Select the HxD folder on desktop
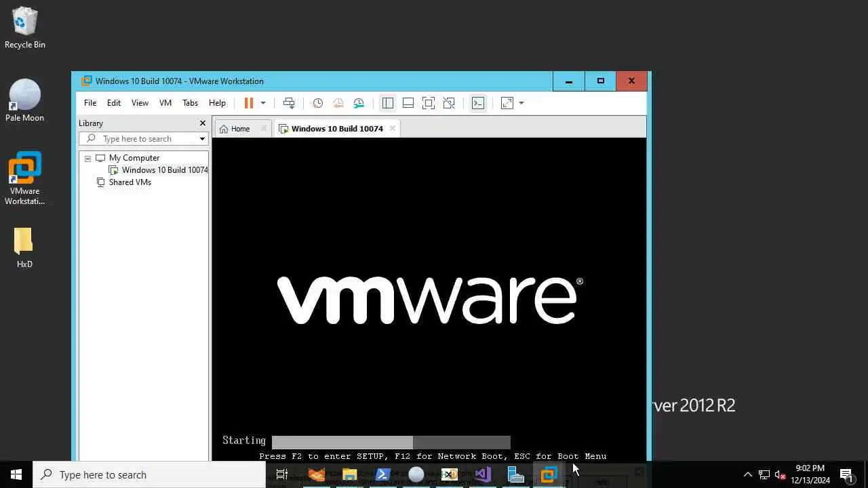Screen dimensions: 868x488 [x=24, y=247]
